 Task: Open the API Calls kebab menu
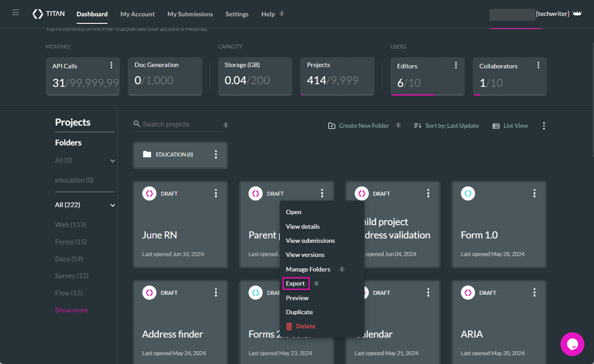click(x=111, y=65)
